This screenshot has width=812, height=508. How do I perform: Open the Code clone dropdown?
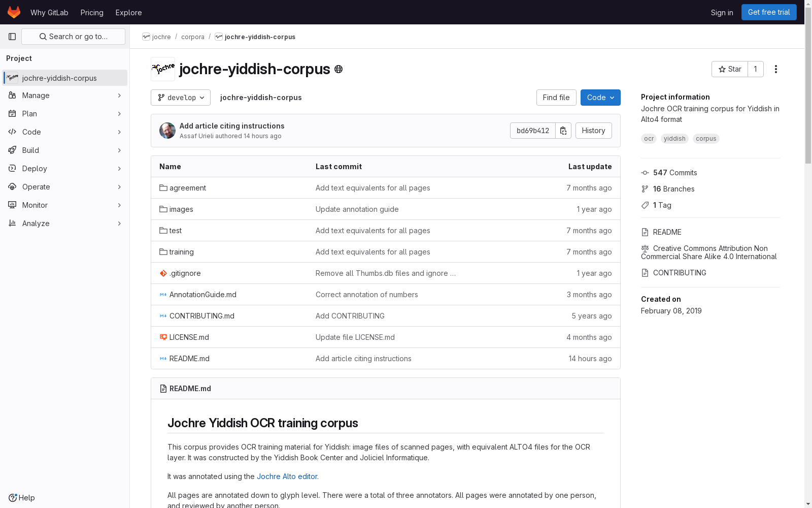(x=600, y=98)
